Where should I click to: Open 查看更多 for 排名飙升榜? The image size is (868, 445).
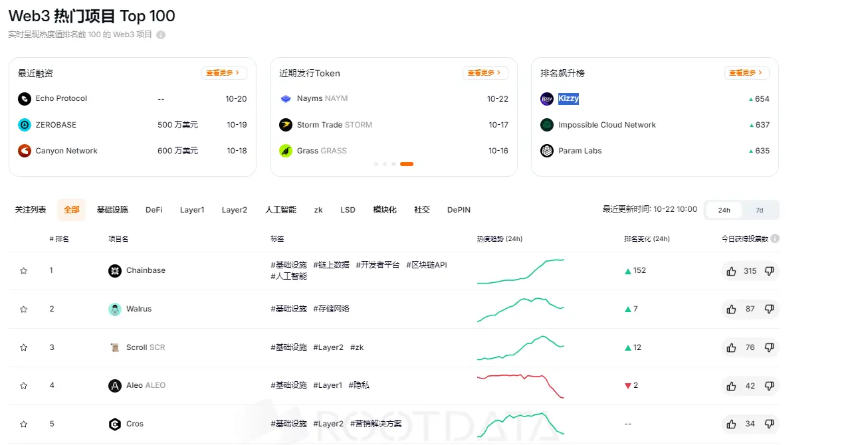click(x=746, y=73)
